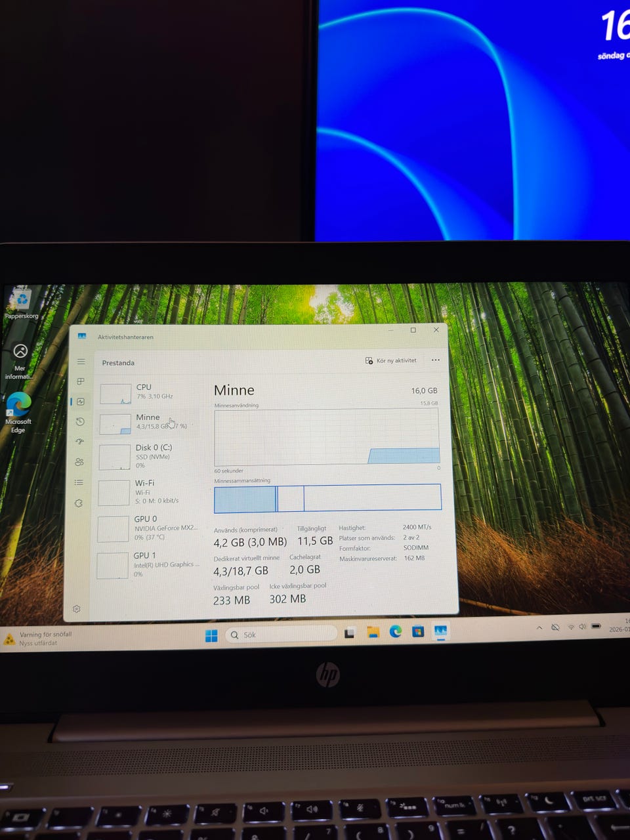The width and height of the screenshot is (630, 840).
Task: Select the Performance page icon in sidebar
Action: 81,402
